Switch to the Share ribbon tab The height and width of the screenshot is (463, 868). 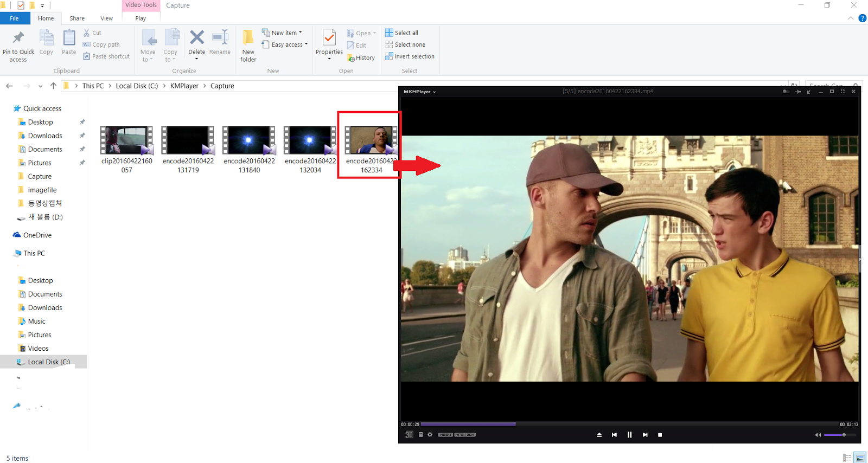tap(77, 18)
